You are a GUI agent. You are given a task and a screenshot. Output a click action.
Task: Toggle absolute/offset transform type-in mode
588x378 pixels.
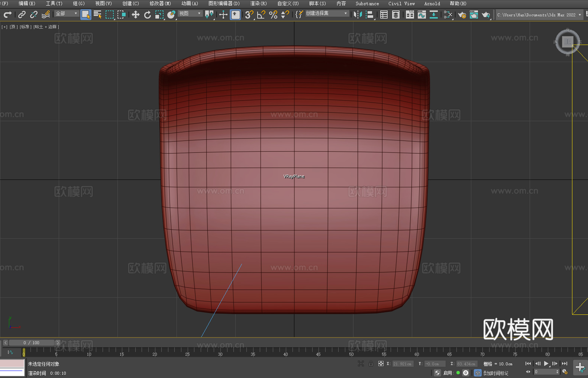tap(381, 364)
